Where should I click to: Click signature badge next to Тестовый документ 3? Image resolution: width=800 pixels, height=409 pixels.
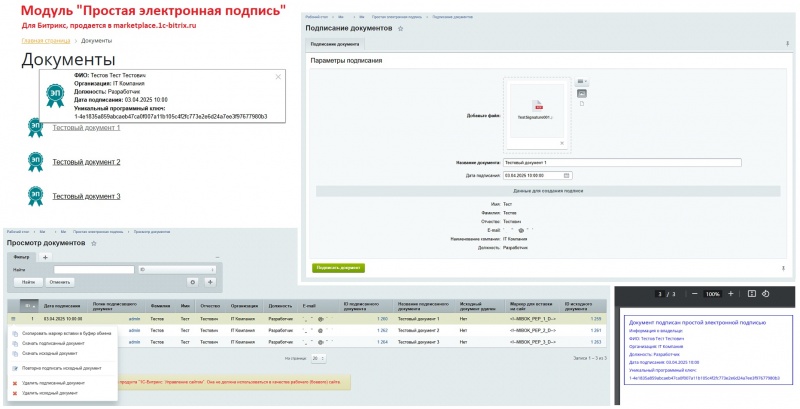pyautogui.click(x=35, y=196)
